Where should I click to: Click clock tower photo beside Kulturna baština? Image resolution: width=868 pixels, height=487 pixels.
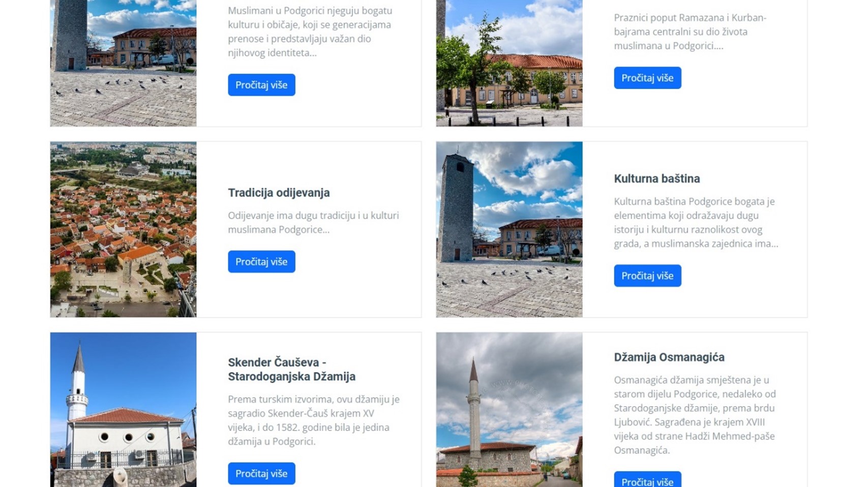(509, 230)
